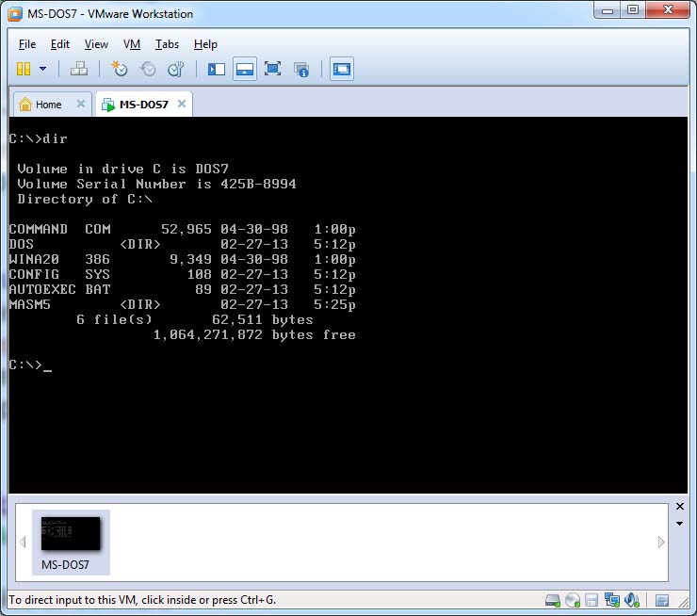The image size is (697, 616).
Task: Open the thumbnail bar options arrow
Action: 680,524
